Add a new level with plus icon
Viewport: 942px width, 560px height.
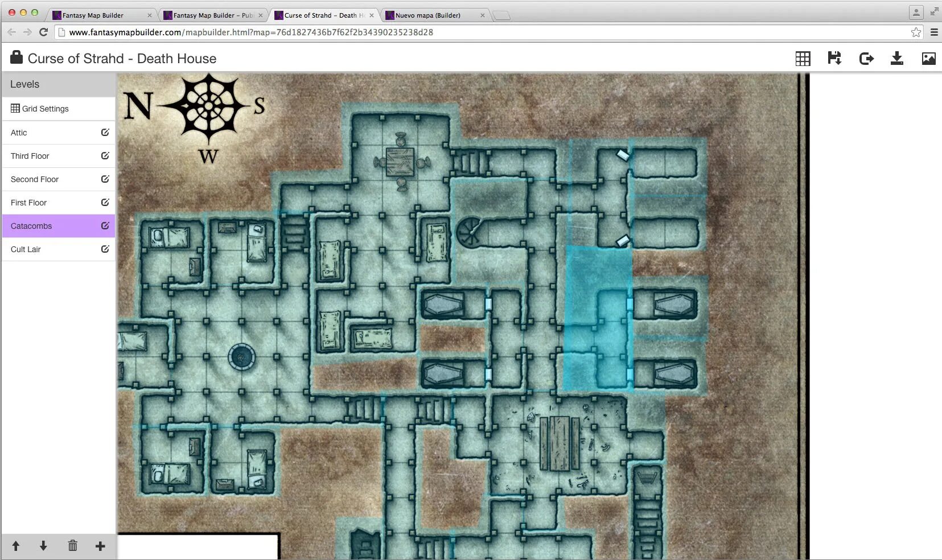tap(100, 546)
